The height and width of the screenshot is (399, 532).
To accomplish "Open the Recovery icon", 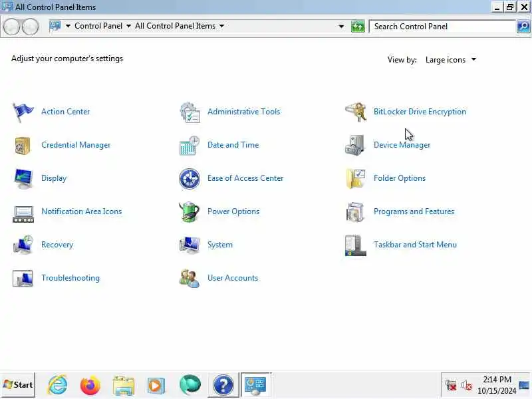I will (x=23, y=245).
